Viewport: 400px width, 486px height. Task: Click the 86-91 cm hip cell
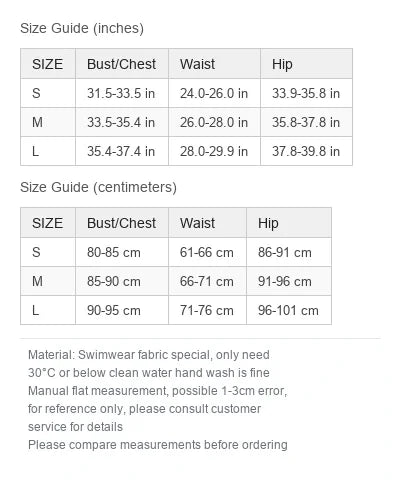click(x=289, y=252)
